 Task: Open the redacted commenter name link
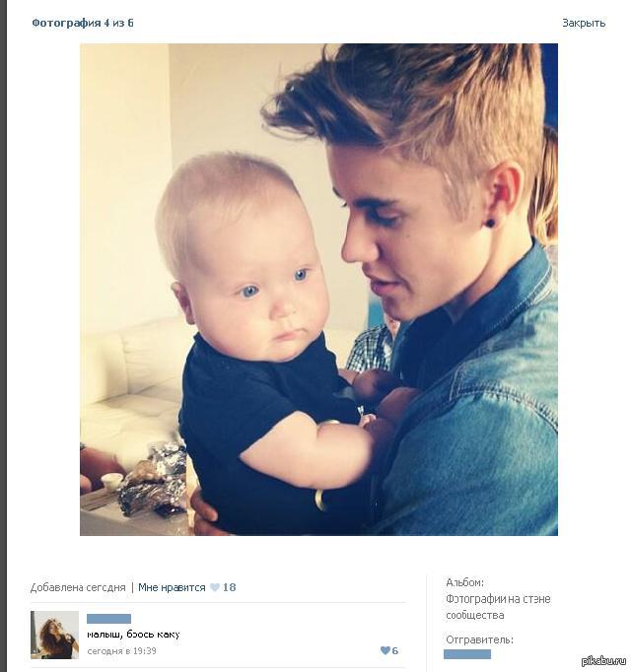pyautogui.click(x=108, y=619)
